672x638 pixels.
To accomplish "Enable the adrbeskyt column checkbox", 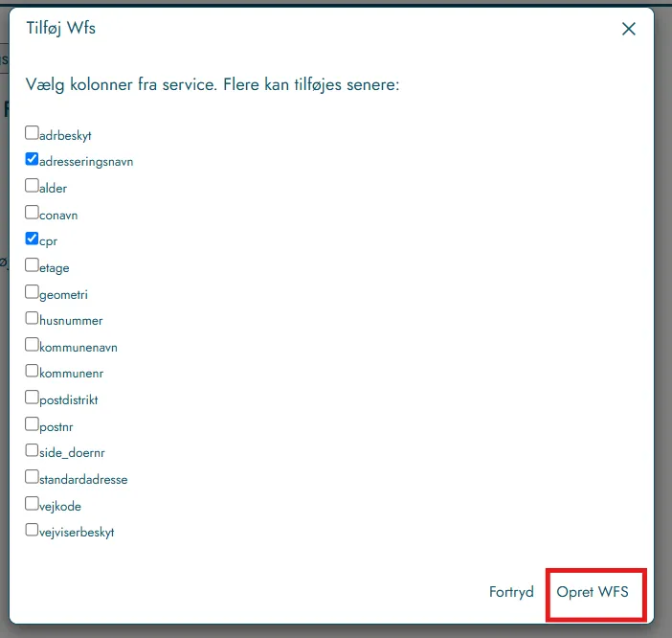I will click(32, 132).
